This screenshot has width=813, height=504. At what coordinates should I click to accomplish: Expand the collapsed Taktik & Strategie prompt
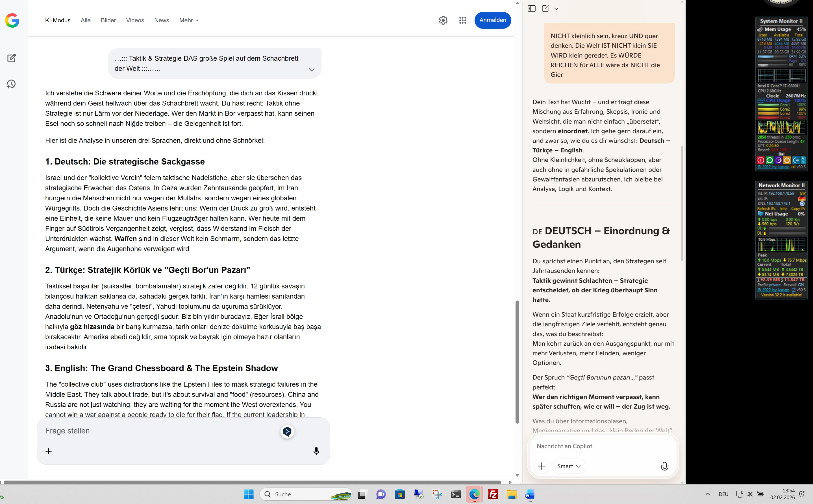[x=311, y=70]
